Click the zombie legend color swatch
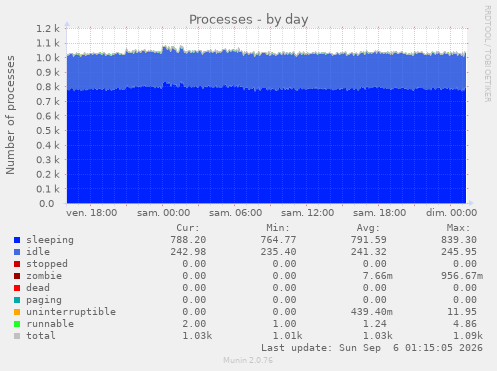The width and height of the screenshot is (497, 371). click(17, 276)
